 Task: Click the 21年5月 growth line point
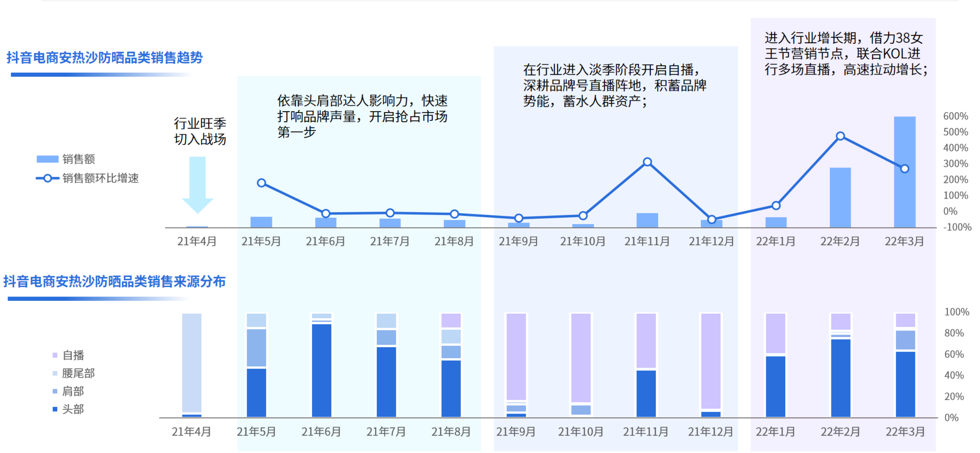[x=261, y=183]
